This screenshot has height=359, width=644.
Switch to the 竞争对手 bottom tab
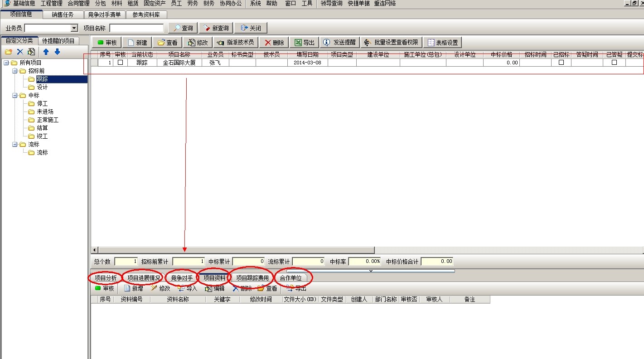point(182,278)
